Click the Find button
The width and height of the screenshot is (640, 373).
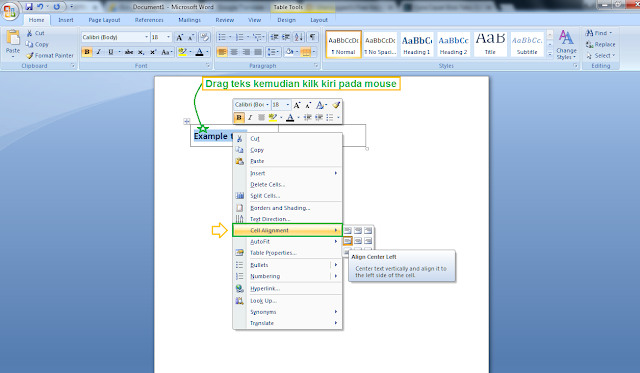click(x=599, y=33)
